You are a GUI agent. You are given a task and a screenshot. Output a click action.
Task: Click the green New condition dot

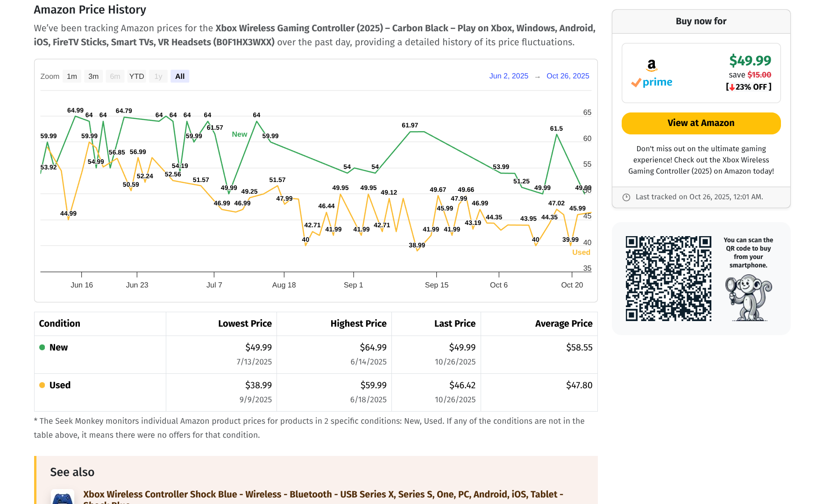coord(42,347)
